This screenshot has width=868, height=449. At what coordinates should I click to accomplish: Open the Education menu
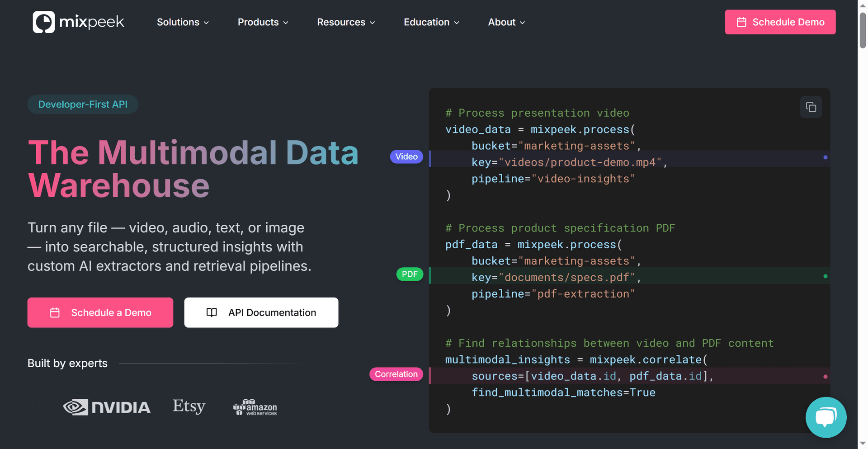(431, 22)
